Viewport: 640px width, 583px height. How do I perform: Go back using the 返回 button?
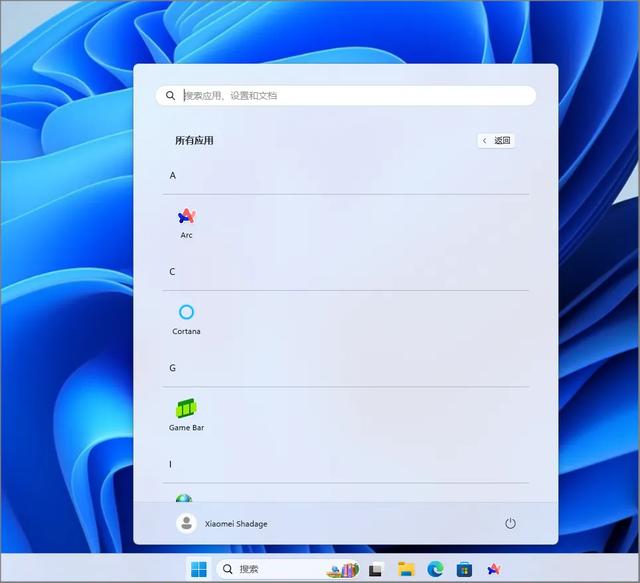tap(496, 141)
